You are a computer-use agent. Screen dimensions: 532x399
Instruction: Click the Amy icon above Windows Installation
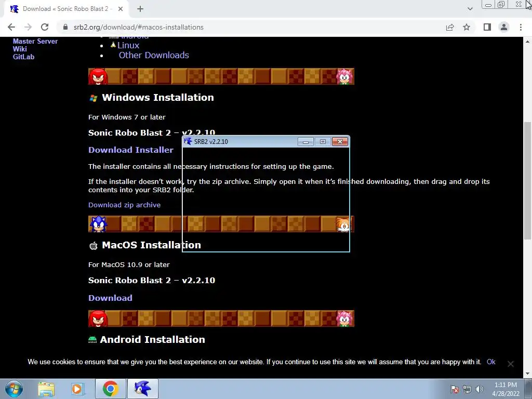[x=345, y=76]
